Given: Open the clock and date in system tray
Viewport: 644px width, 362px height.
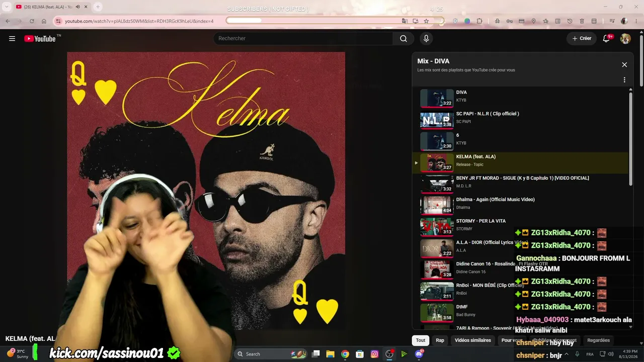Looking at the screenshot, I should tap(629, 354).
